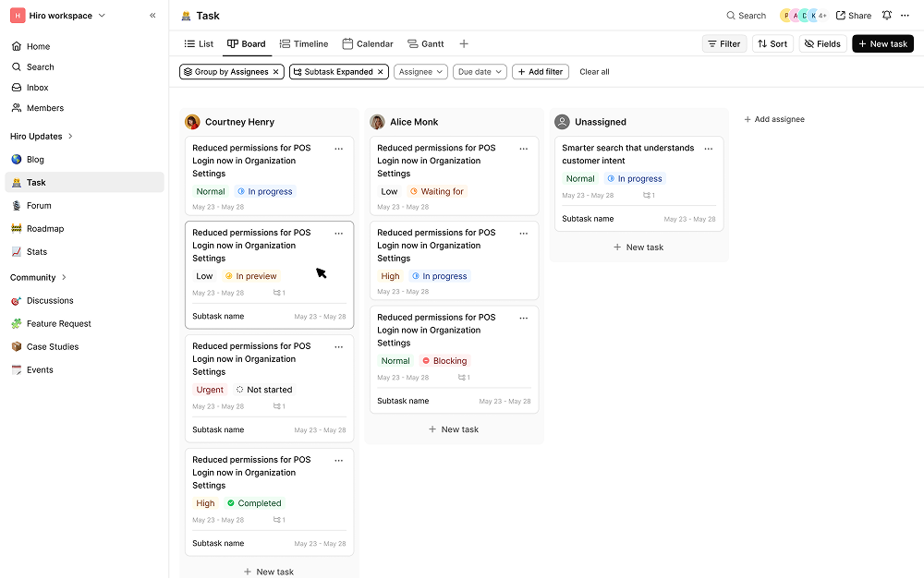Open Forum from the sidebar
924x579 pixels.
point(39,206)
